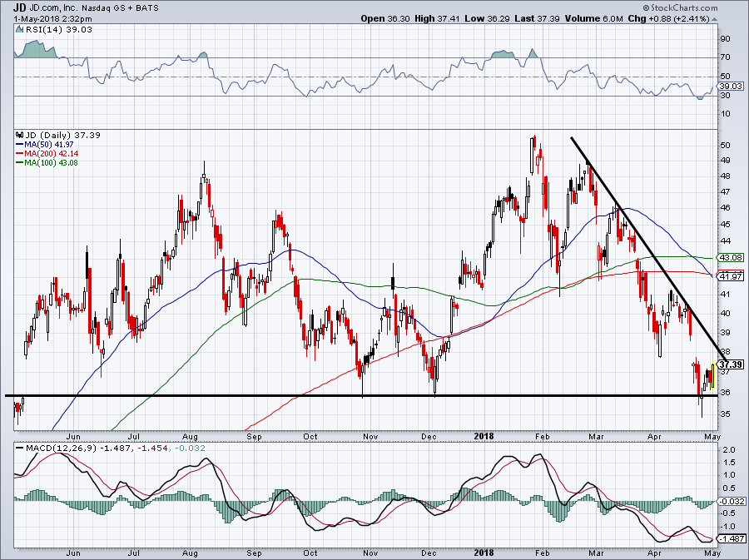749x560 pixels.
Task: Click the bold JD ticker symbol
Action: 19,7
